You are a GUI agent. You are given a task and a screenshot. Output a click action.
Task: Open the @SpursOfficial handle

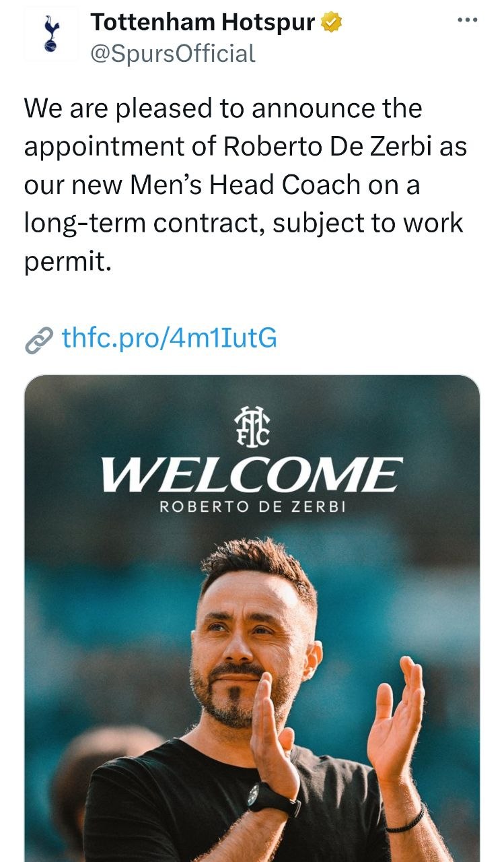coord(173,53)
